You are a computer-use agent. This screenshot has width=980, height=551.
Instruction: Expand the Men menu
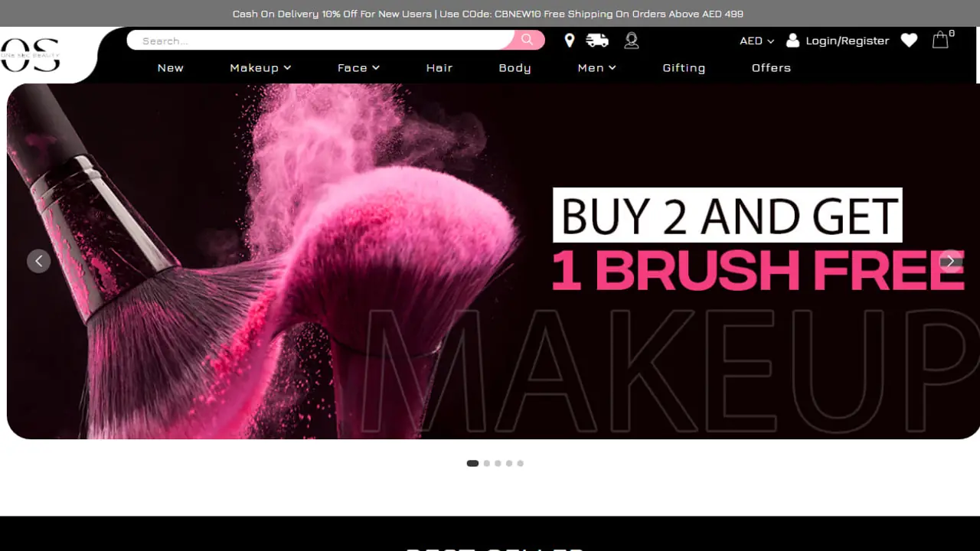[596, 67]
